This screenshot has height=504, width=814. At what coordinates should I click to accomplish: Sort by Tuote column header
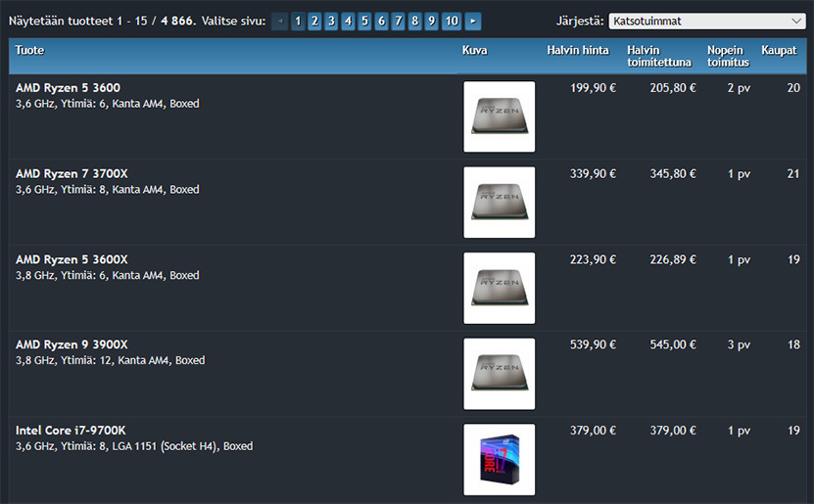click(x=30, y=51)
